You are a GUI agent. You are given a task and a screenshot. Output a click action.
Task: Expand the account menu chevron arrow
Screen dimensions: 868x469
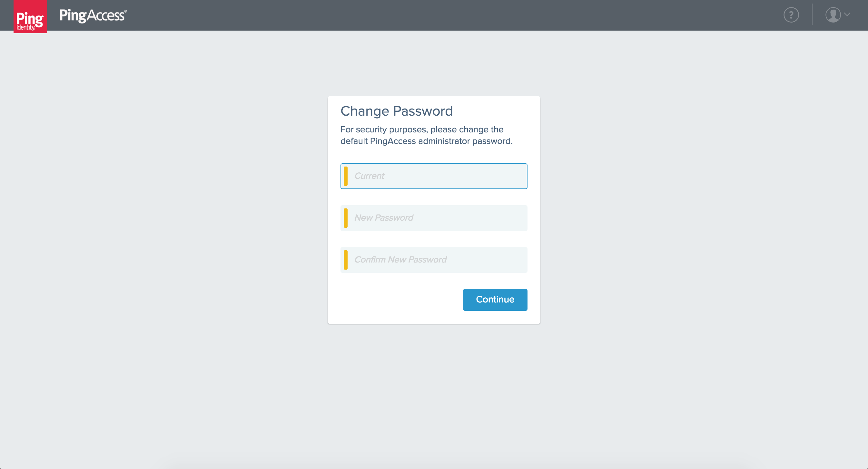[x=847, y=14]
